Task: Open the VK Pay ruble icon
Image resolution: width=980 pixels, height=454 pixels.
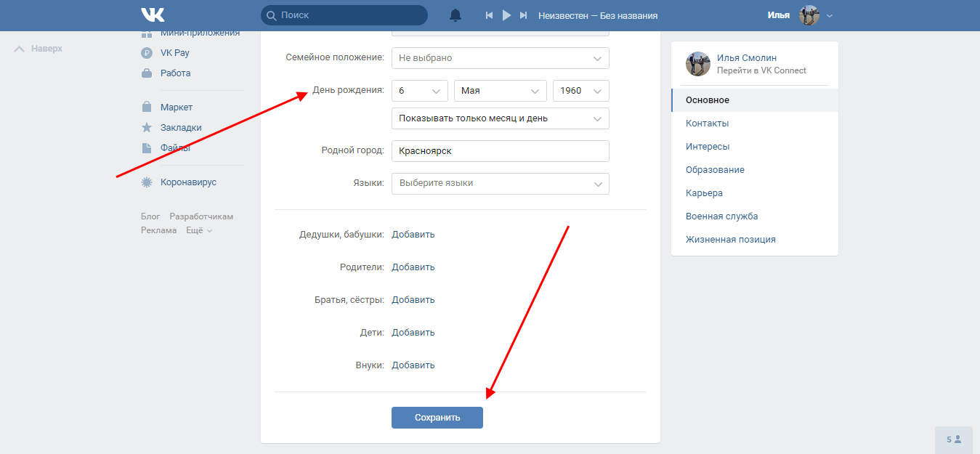Action: click(x=147, y=53)
